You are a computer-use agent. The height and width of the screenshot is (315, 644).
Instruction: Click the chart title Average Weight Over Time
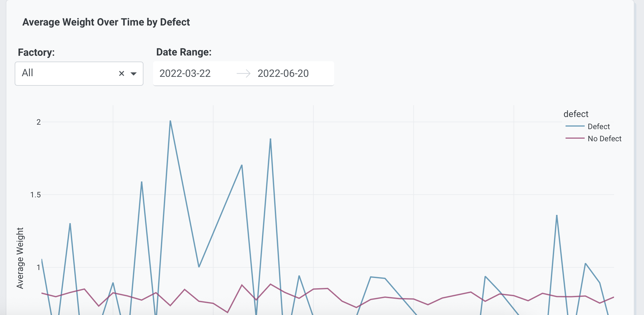tap(106, 22)
